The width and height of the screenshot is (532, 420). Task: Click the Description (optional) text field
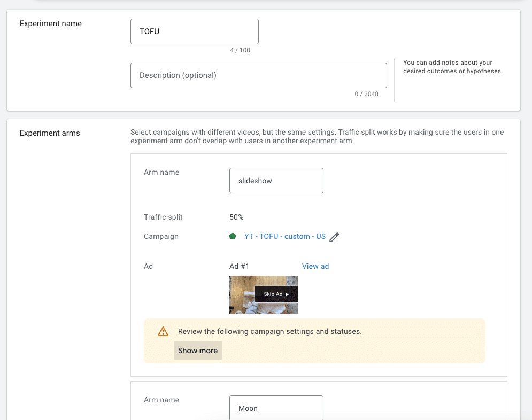tap(259, 75)
